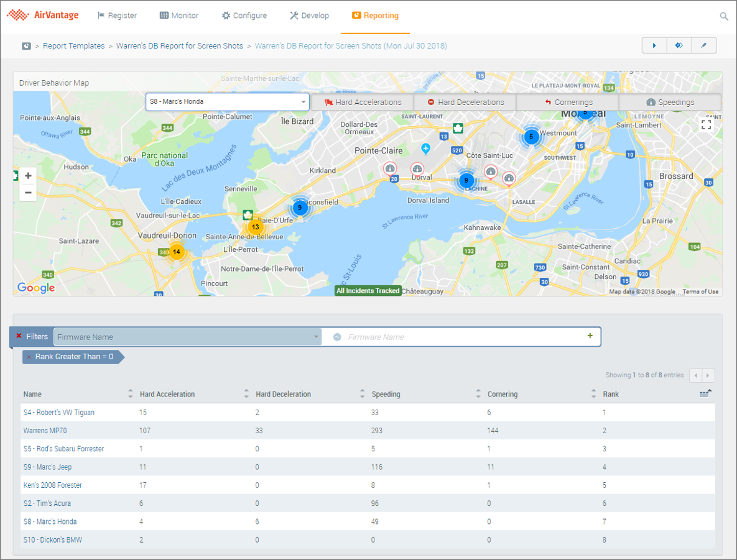Click the column chooser icon in table header
Screen dimensions: 737x560
[705, 393]
